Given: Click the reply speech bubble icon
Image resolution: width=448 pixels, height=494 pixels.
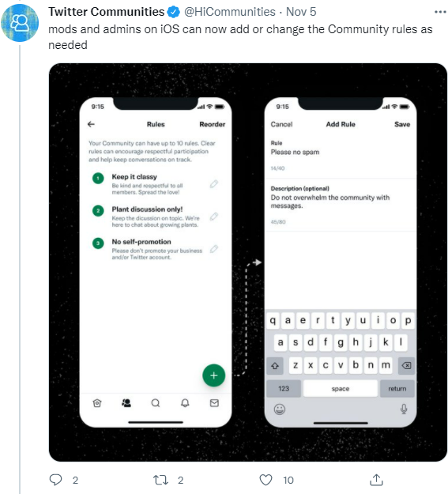Looking at the screenshot, I should coord(56,480).
